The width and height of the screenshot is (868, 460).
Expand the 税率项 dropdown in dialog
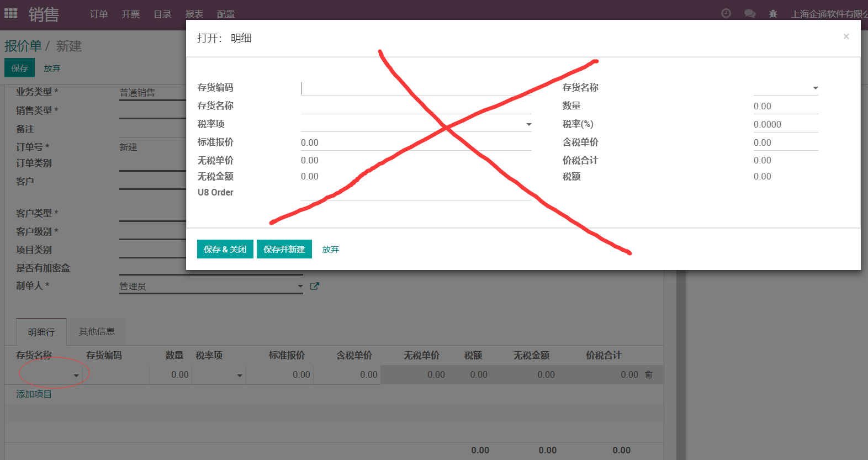point(529,124)
